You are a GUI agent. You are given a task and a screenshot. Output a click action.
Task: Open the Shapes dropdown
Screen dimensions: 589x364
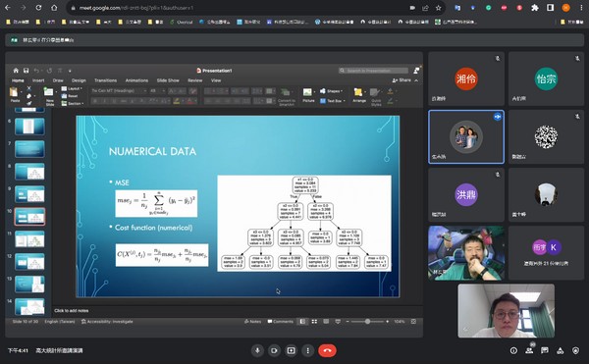click(332, 91)
